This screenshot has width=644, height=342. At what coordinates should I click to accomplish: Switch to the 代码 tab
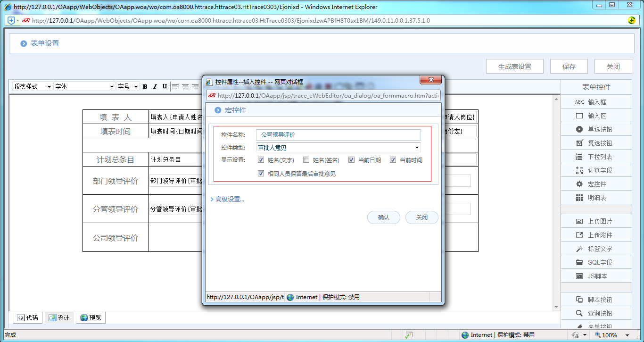[x=27, y=317]
